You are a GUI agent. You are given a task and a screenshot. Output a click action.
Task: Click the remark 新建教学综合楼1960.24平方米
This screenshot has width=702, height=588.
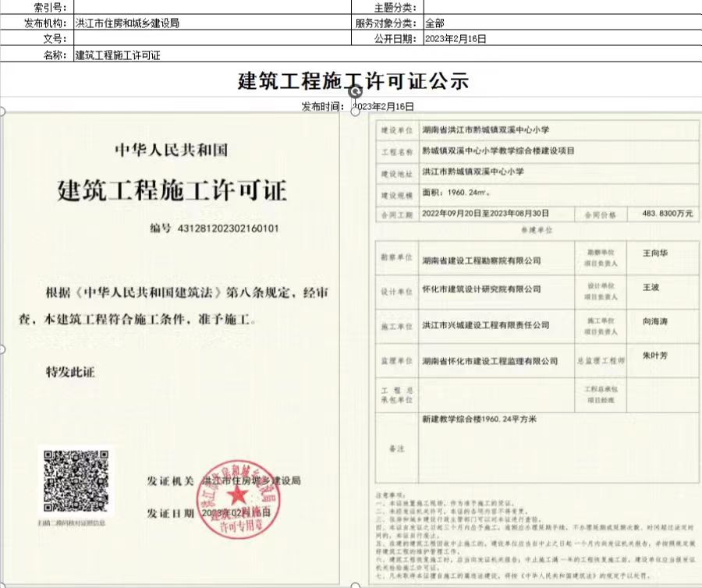point(479,420)
